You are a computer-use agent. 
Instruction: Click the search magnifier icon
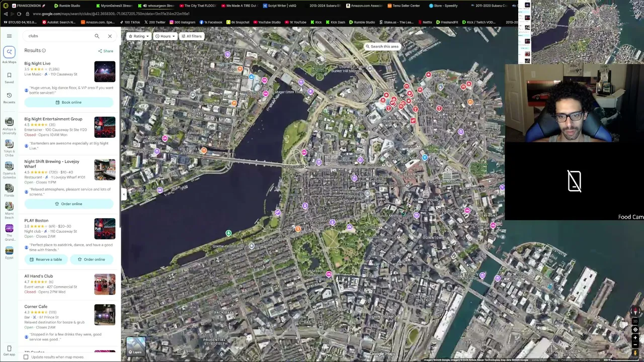[x=97, y=36]
